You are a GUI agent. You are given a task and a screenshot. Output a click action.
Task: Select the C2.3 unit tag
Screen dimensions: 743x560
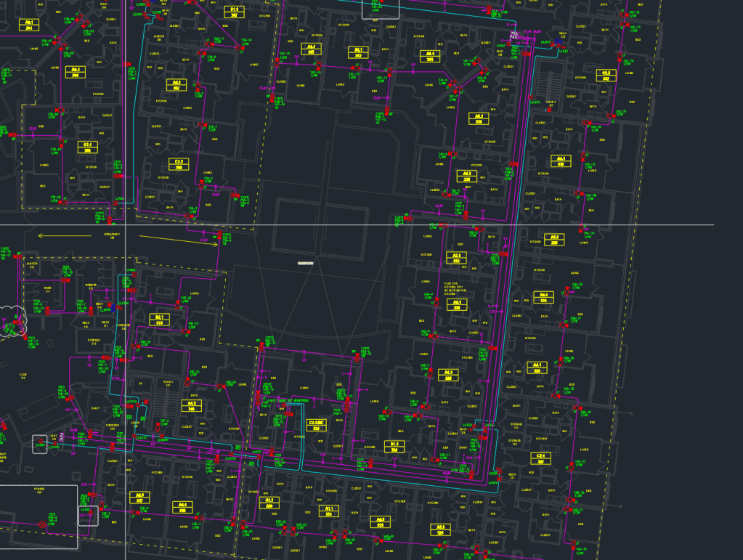coord(605,75)
